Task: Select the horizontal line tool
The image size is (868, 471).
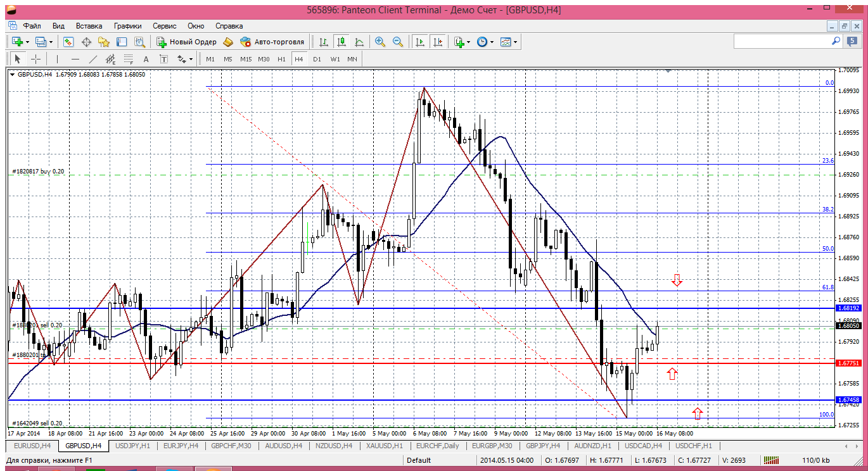Action: tap(75, 59)
